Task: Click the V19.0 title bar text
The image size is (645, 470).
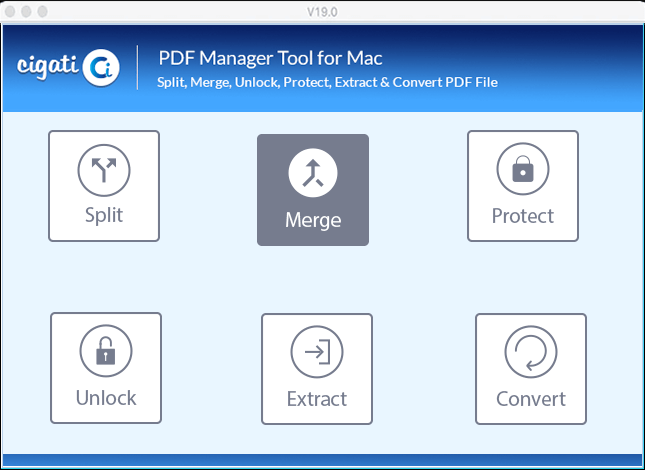Action: tap(322, 12)
